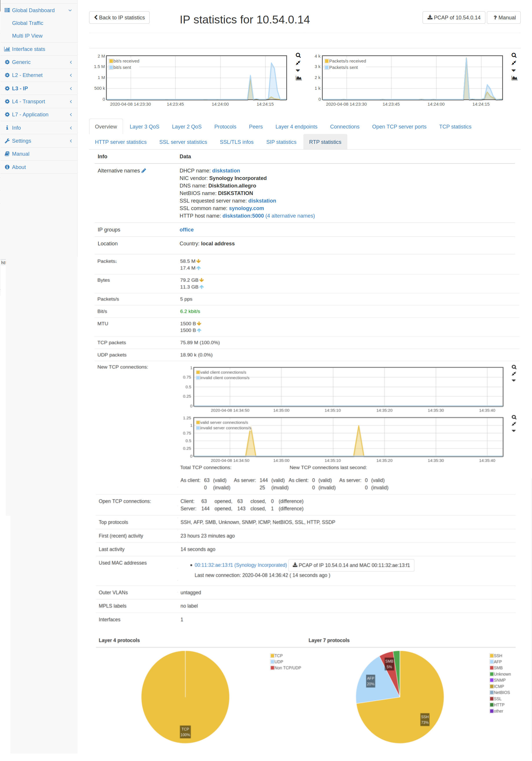Expand the L2 - Ethernet chevron

point(71,75)
